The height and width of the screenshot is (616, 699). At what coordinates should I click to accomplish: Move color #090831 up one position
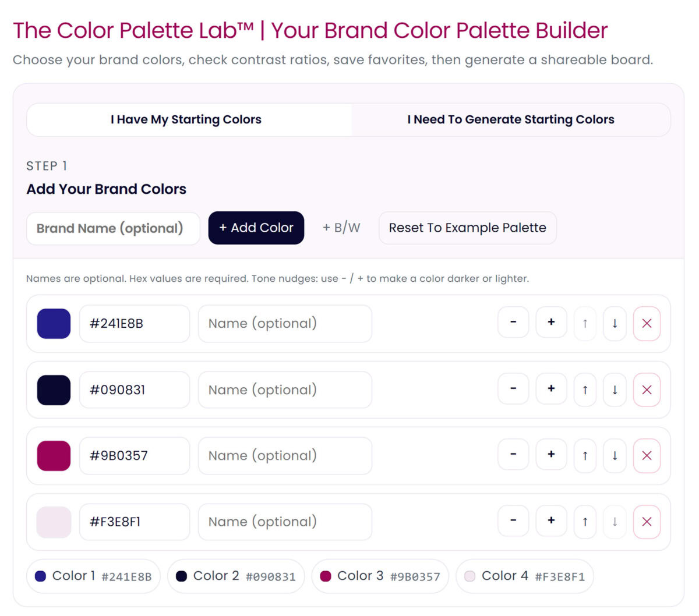[x=585, y=389]
